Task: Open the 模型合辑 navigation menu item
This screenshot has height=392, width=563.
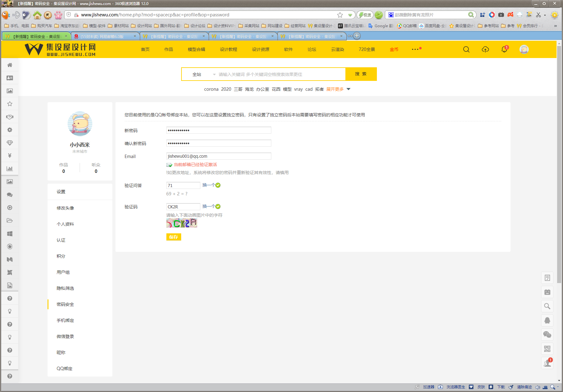Action: point(196,49)
